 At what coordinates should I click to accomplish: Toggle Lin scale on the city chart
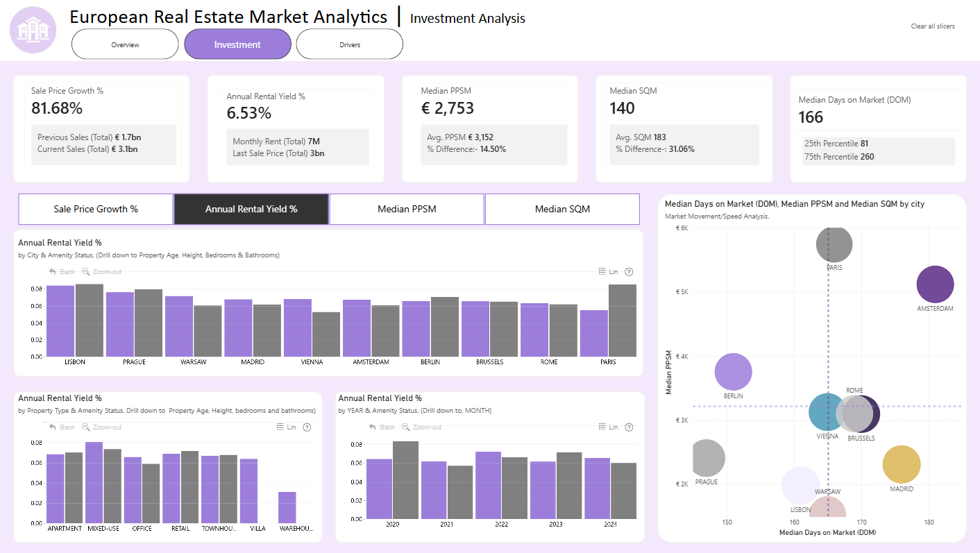[608, 272]
